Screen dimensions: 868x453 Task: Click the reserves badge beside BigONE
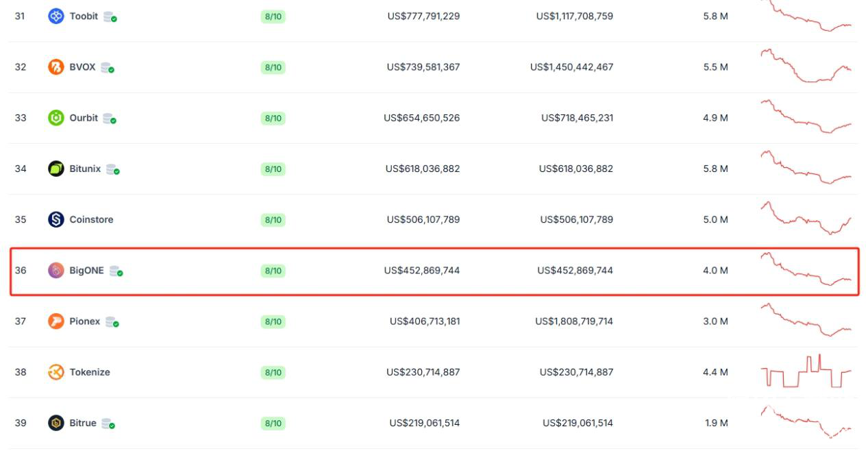(x=116, y=271)
